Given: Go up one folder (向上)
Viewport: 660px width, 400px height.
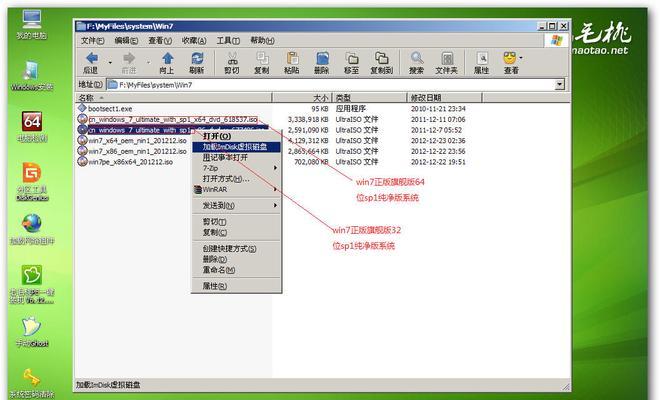Looking at the screenshot, I should click(x=167, y=62).
